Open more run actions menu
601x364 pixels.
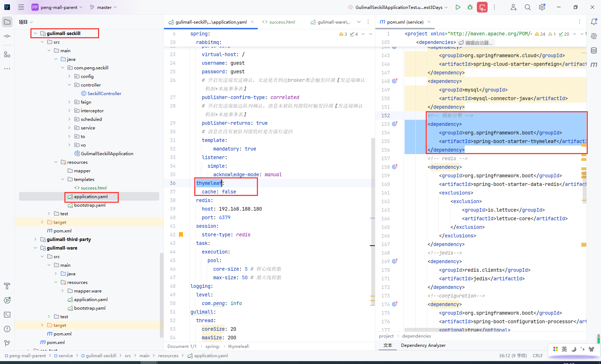coord(494,7)
